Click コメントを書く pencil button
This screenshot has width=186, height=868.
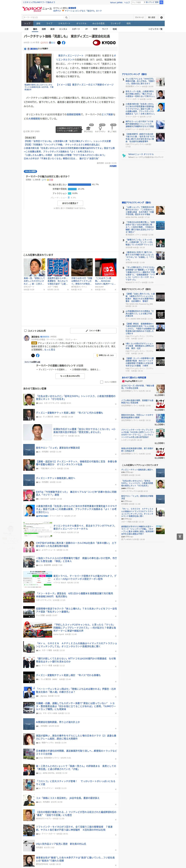(93, 331)
